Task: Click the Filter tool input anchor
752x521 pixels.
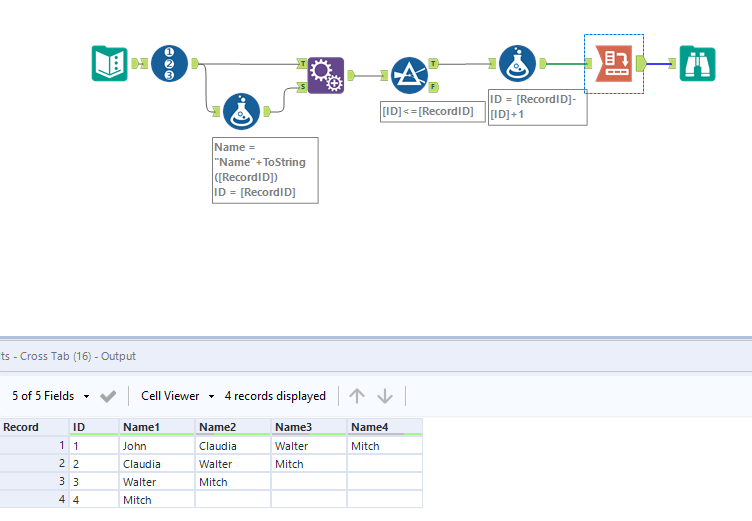Action: pyautogui.click(x=385, y=75)
